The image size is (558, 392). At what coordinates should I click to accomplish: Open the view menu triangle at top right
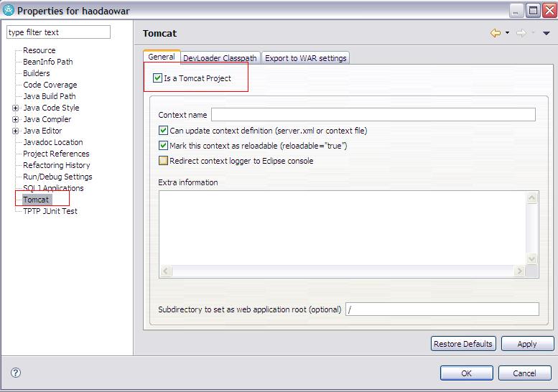click(547, 33)
